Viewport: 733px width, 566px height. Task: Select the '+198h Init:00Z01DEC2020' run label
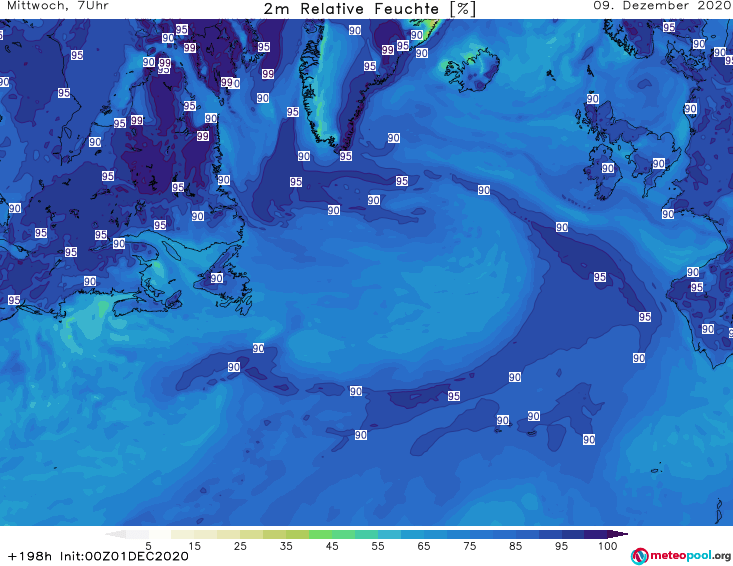(x=98, y=556)
